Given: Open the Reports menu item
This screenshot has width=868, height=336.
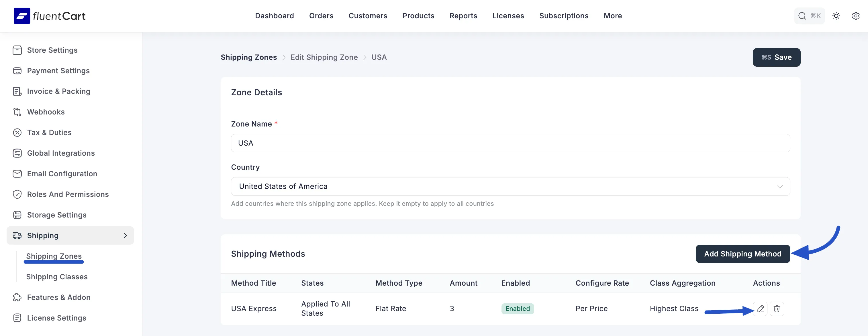Looking at the screenshot, I should [x=463, y=16].
